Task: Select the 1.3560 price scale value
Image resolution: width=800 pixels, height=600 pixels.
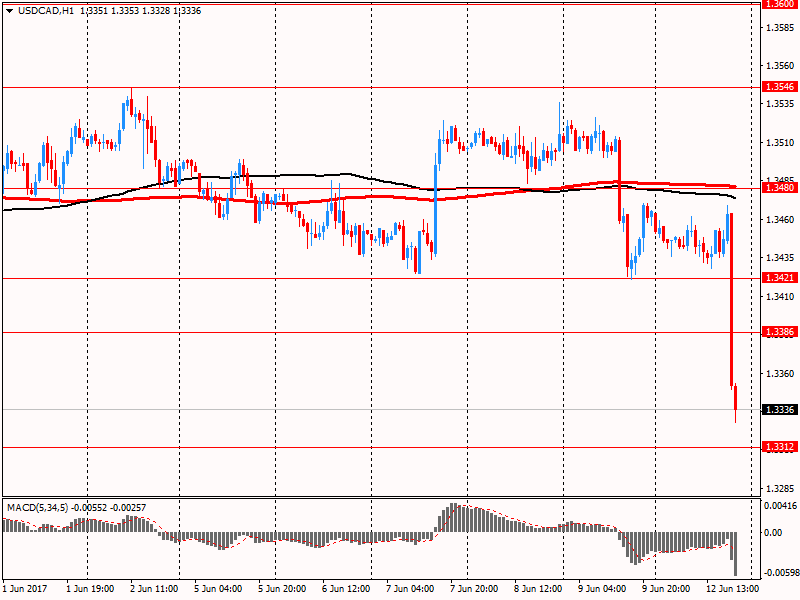Action: click(781, 66)
